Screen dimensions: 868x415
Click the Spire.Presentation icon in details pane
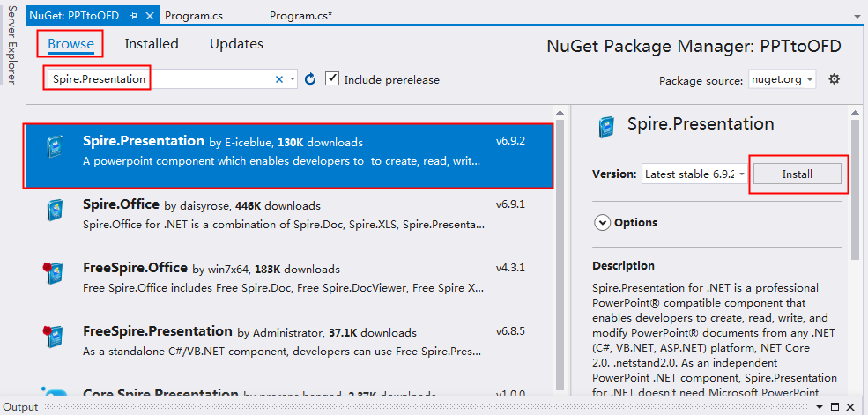(606, 127)
